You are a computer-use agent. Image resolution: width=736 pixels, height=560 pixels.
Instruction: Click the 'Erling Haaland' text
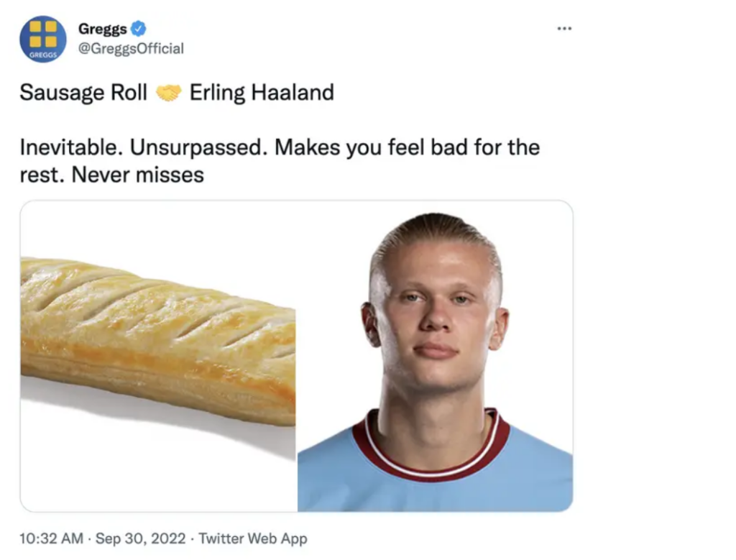tap(262, 93)
